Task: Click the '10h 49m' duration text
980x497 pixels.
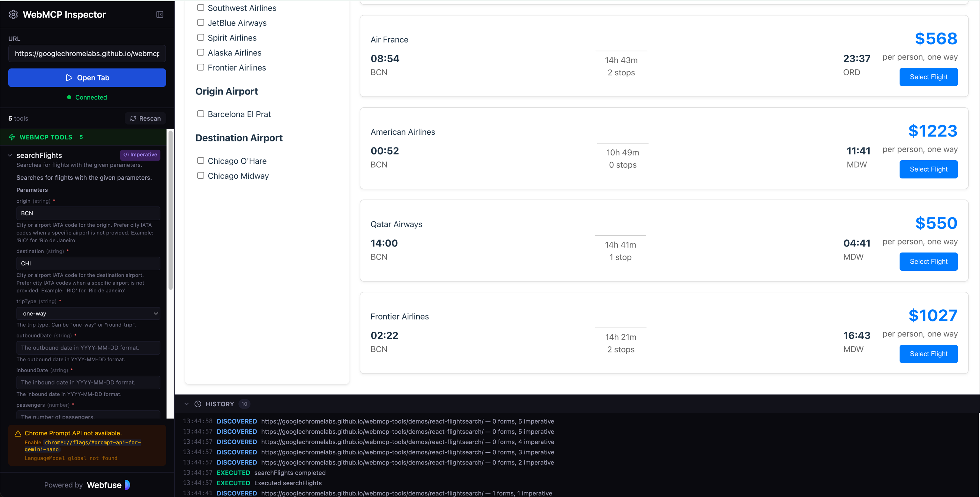Action: pos(622,153)
